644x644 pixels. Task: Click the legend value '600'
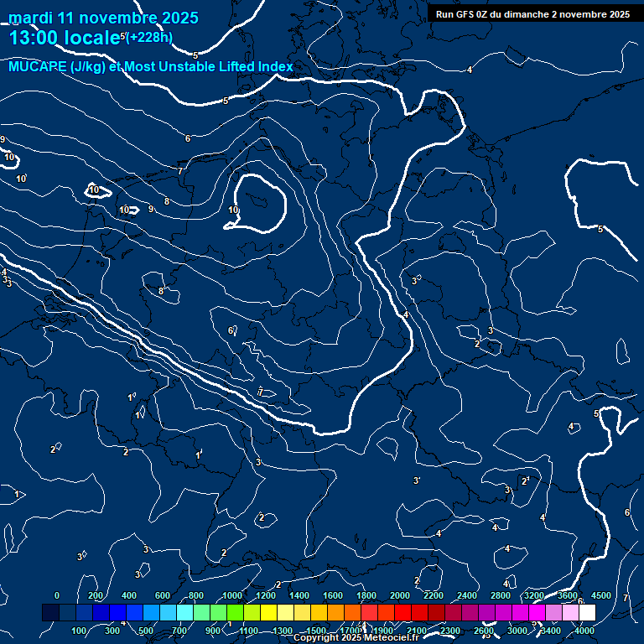pyautogui.click(x=162, y=595)
